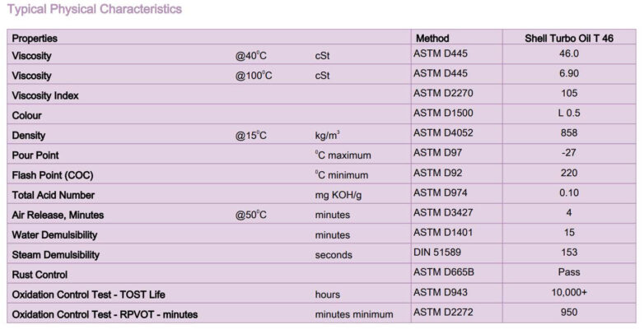Click the 10,000+ TOST Life value
The width and height of the screenshot is (644, 329).
[568, 293]
